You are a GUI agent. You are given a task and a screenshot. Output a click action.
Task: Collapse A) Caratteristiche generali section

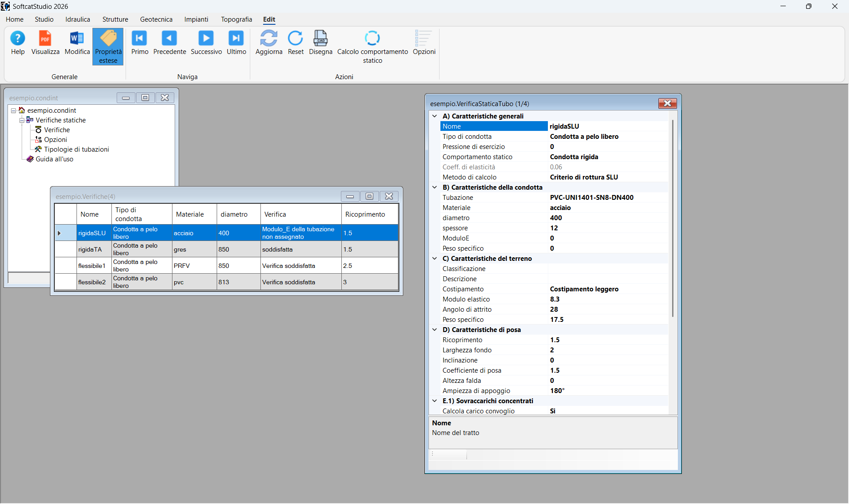[x=435, y=116]
